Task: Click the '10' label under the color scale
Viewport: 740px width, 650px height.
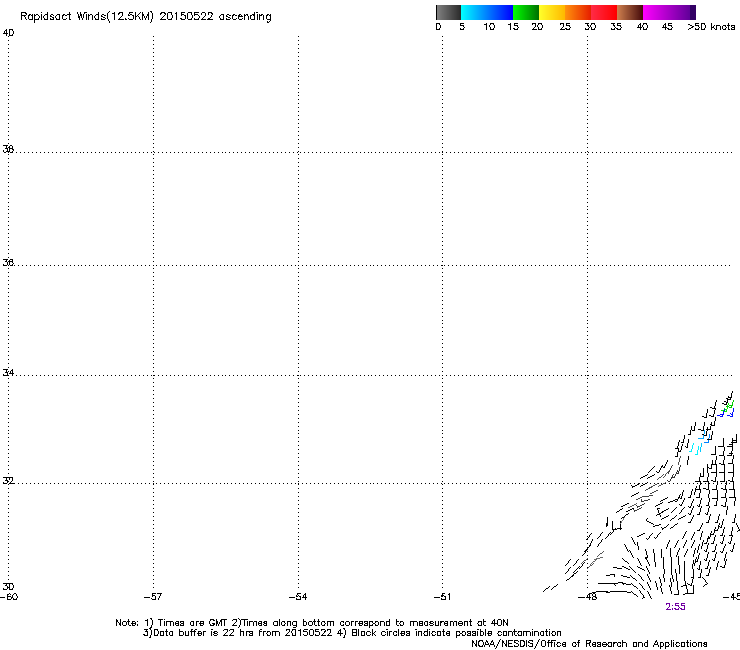Action: coord(489,27)
